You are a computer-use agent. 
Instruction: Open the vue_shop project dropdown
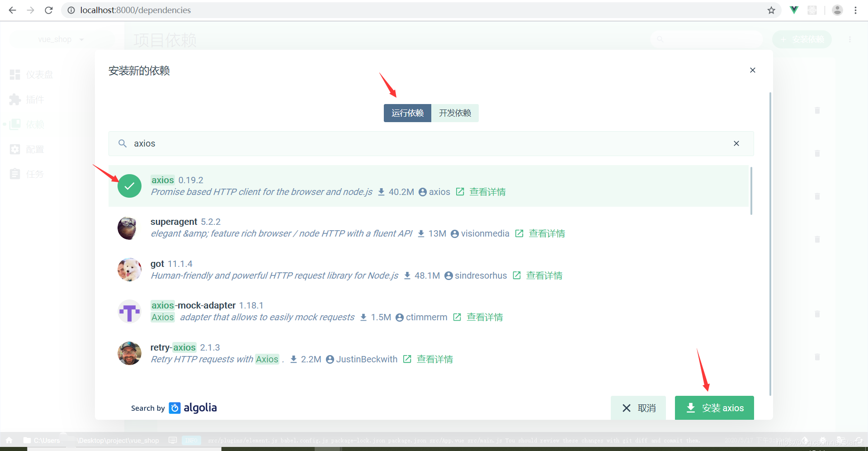[x=61, y=39]
